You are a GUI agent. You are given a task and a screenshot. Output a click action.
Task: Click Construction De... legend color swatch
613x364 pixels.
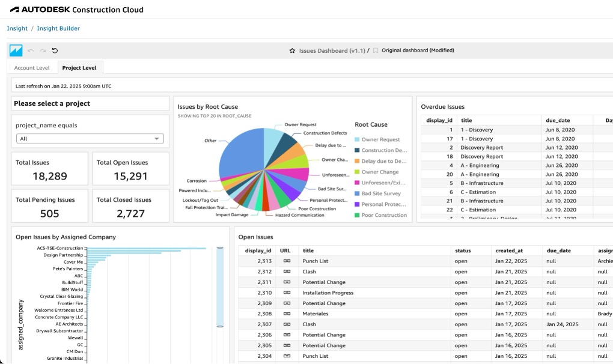point(357,150)
